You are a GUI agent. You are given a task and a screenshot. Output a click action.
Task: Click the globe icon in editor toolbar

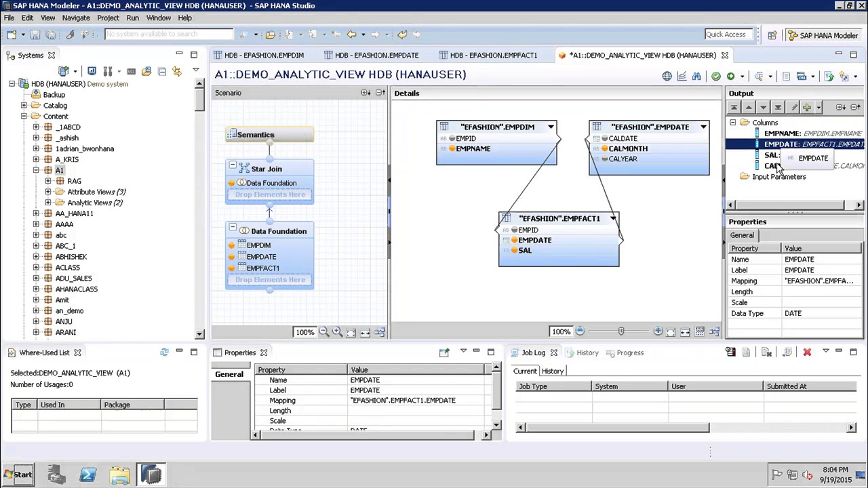tap(667, 77)
